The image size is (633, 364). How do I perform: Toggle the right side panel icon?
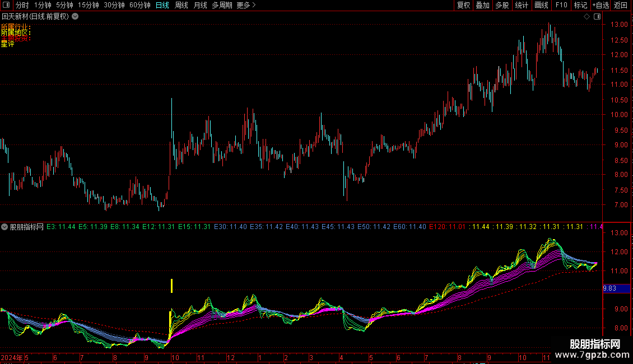tap(597, 17)
